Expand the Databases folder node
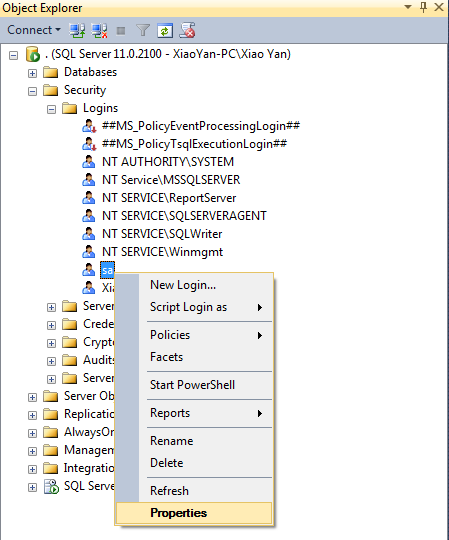This screenshot has height=540, width=449. 32,73
